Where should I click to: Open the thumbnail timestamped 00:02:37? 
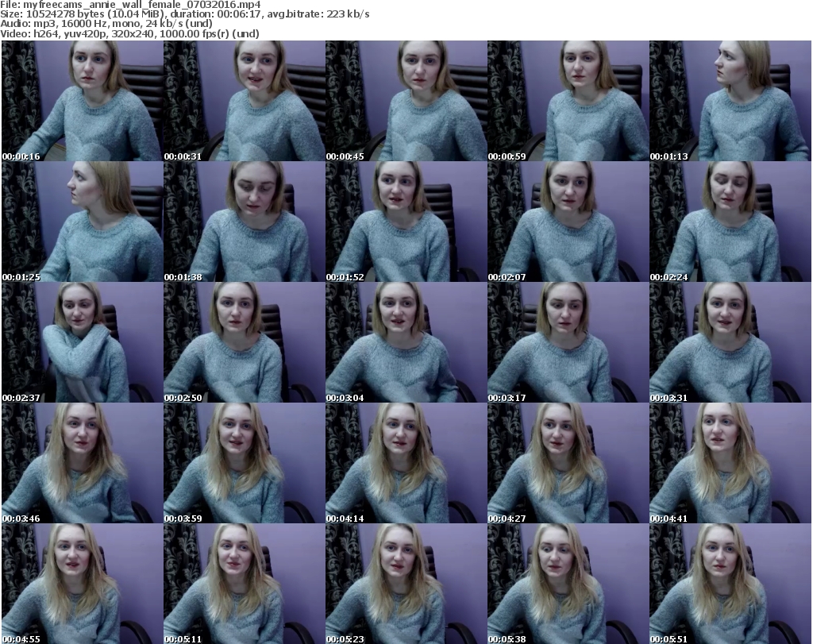83,343
